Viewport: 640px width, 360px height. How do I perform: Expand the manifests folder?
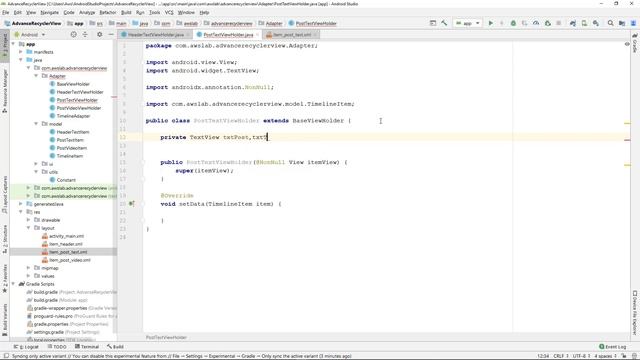click(x=21, y=52)
